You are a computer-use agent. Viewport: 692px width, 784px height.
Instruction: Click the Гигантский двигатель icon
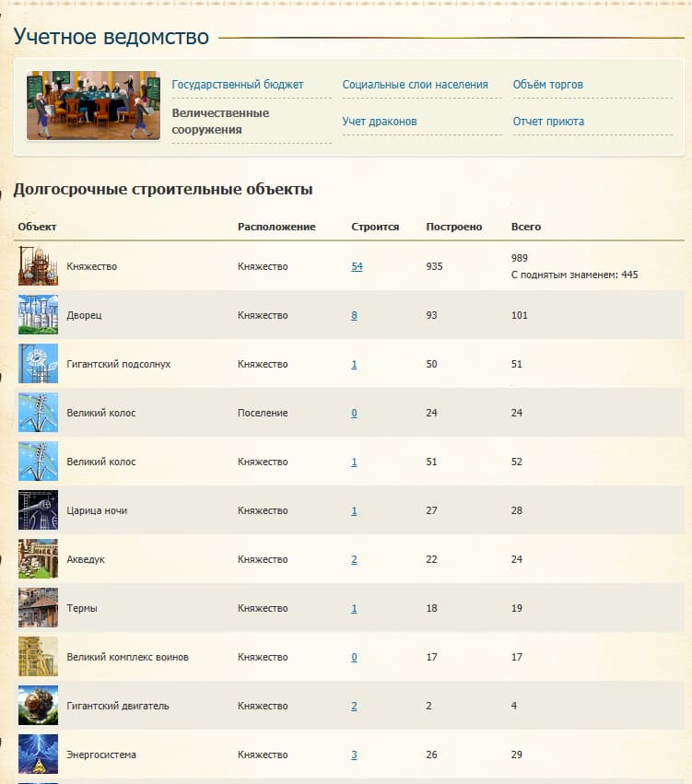tap(38, 706)
